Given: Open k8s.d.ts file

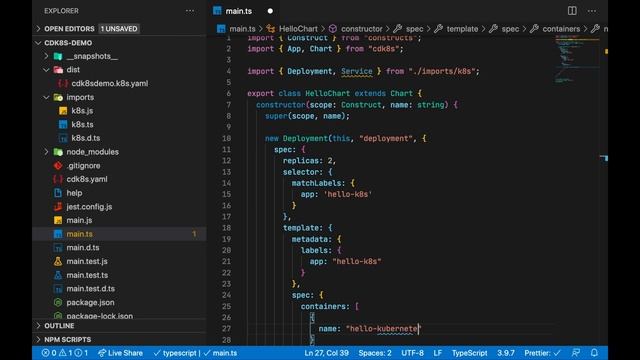Looking at the screenshot, I should [x=86, y=138].
